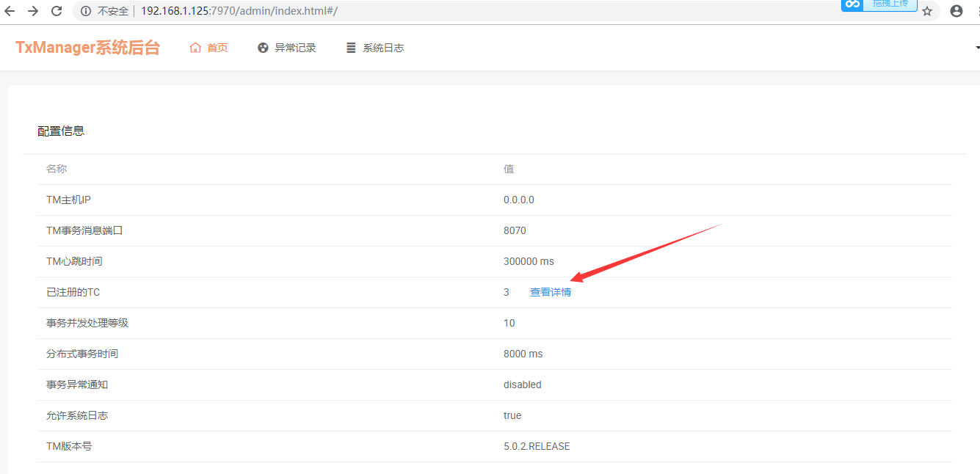Click the home icon next to 首页
This screenshot has width=980, height=474.
(x=195, y=48)
